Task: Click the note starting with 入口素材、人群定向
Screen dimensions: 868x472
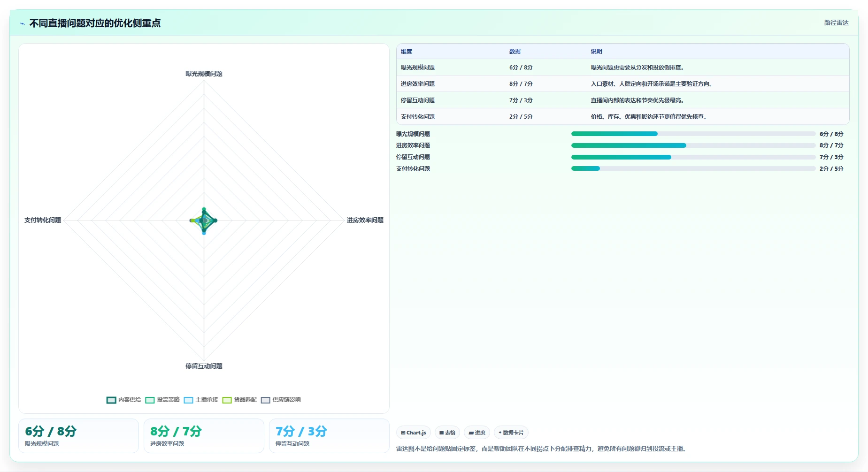Action: (653, 84)
